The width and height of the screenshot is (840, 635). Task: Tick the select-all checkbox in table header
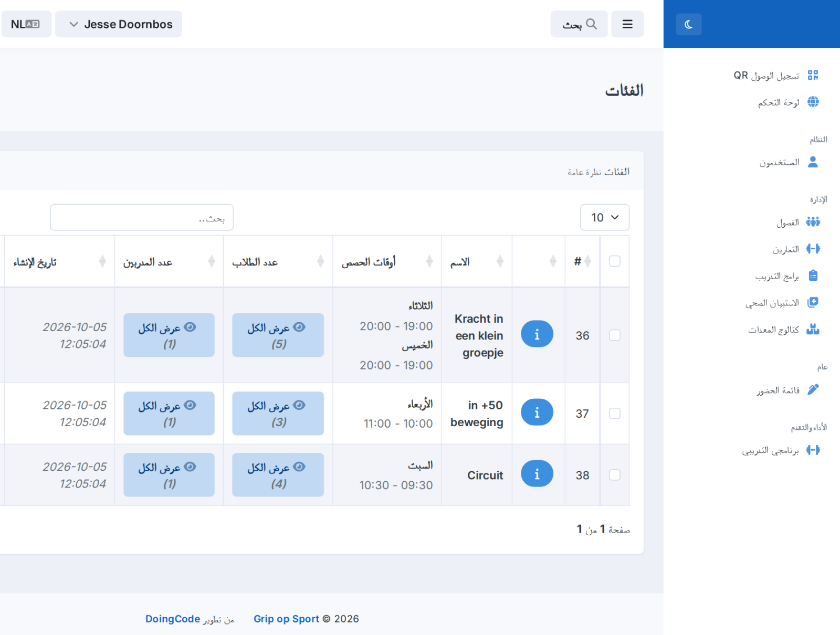[x=615, y=261]
